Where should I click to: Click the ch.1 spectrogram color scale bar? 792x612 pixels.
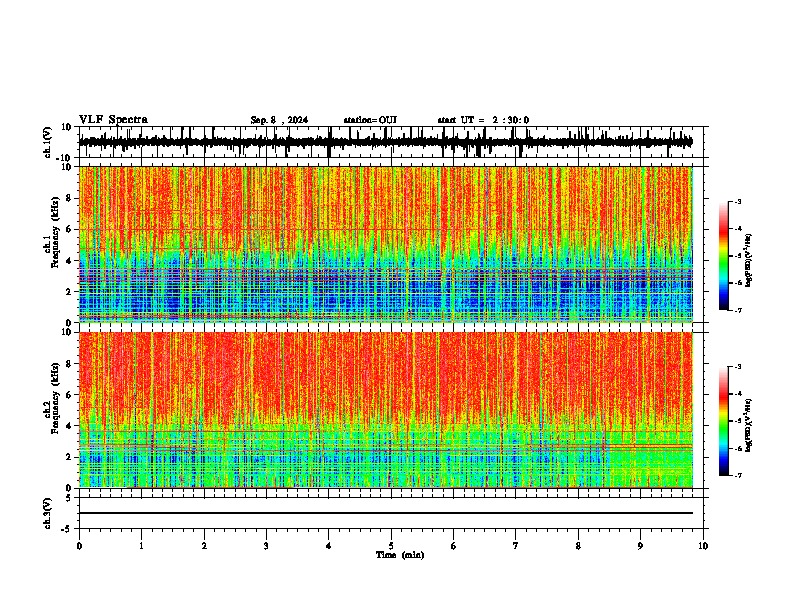[724, 256]
